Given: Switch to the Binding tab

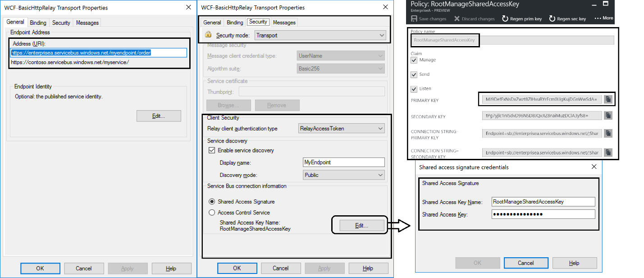Looking at the screenshot, I should (235, 22).
